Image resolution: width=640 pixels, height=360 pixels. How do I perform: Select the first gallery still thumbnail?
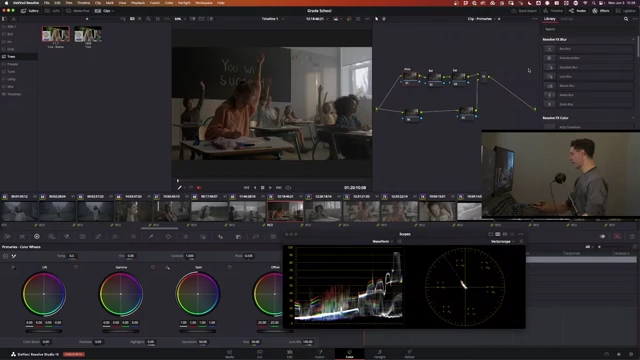(56, 34)
